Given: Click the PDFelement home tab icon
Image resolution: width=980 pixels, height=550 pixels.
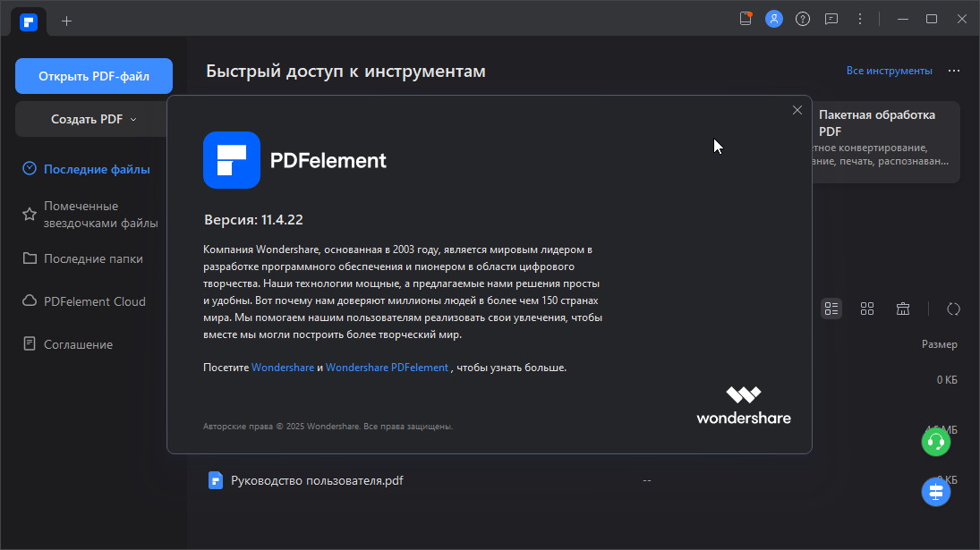Looking at the screenshot, I should tap(29, 22).
